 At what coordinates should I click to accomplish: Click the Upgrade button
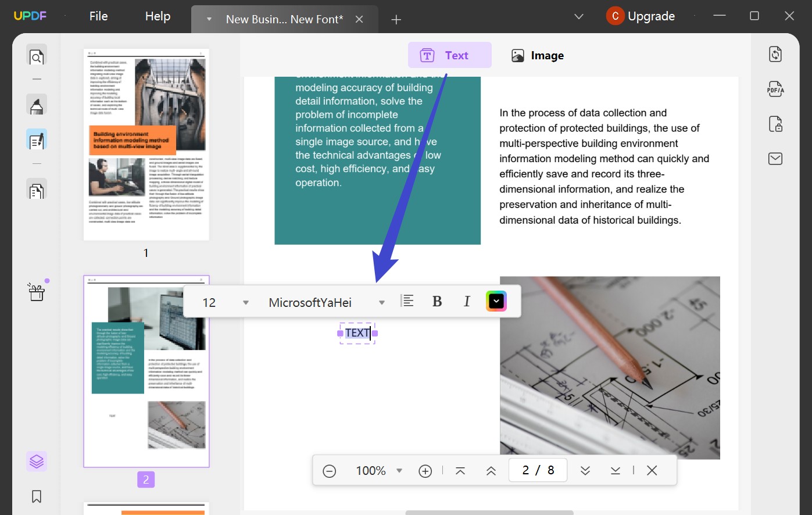(650, 16)
